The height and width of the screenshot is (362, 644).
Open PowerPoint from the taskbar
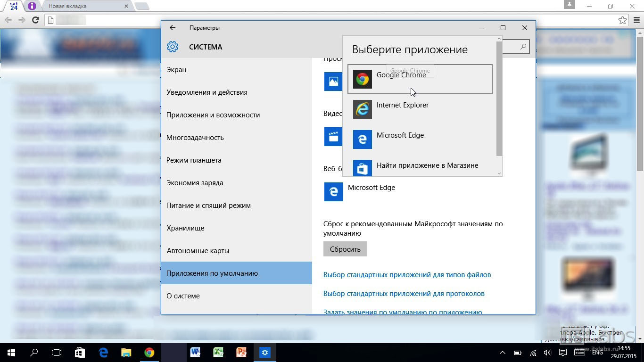point(241,352)
